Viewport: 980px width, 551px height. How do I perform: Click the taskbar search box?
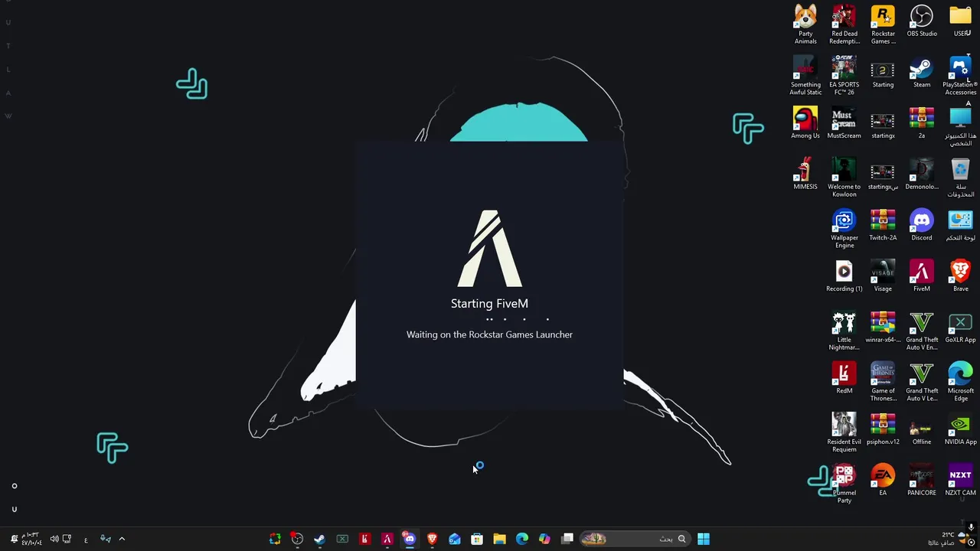coord(635,539)
